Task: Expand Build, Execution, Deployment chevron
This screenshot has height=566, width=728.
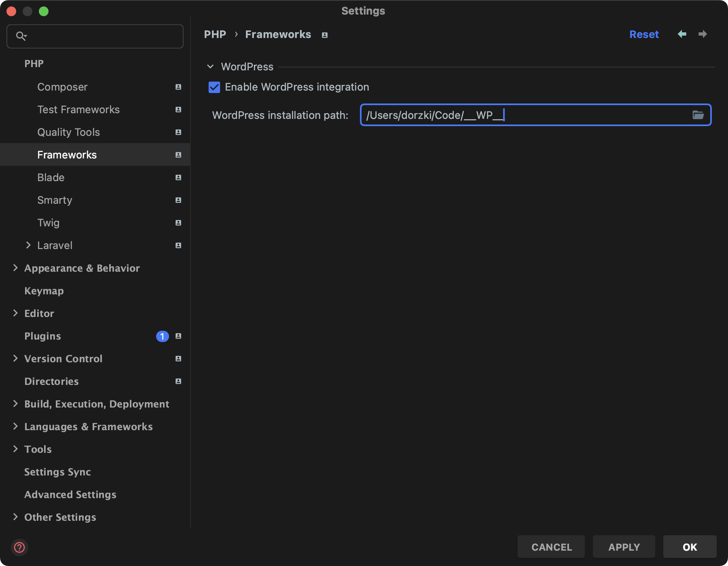Action: [x=15, y=403]
